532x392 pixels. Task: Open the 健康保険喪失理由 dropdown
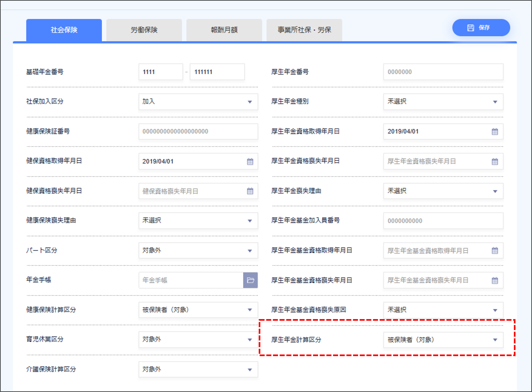[x=198, y=221]
